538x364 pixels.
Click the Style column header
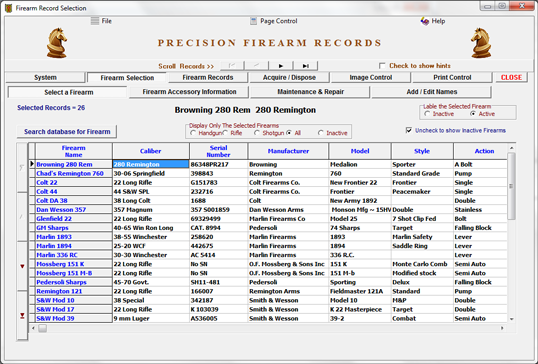pyautogui.click(x=422, y=151)
